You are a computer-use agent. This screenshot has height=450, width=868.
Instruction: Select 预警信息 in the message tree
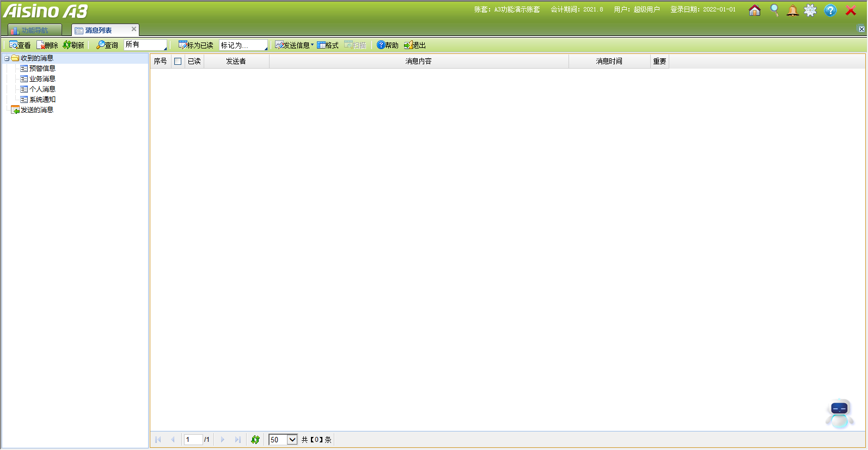pyautogui.click(x=42, y=69)
